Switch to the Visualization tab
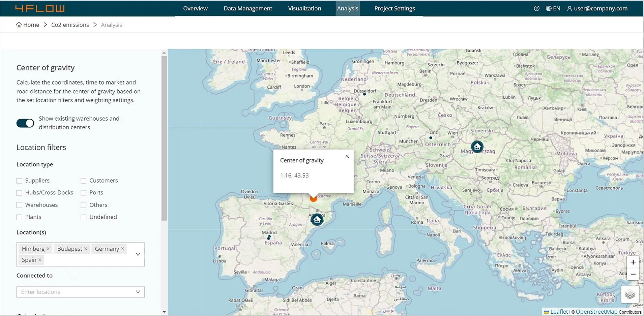This screenshot has width=644, height=316. tap(304, 8)
